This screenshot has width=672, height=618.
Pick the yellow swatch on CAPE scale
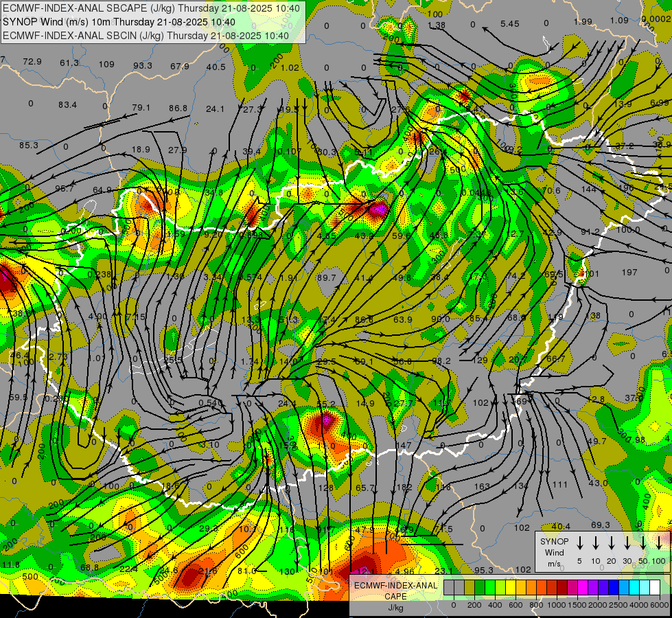pos(511,588)
